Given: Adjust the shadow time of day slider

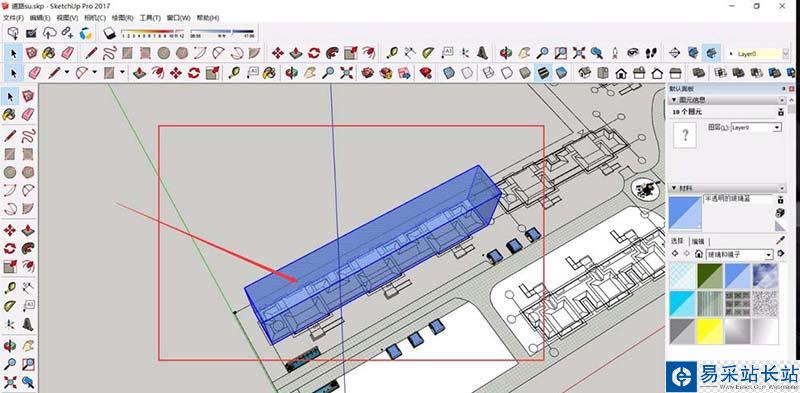Looking at the screenshot, I should point(221,34).
